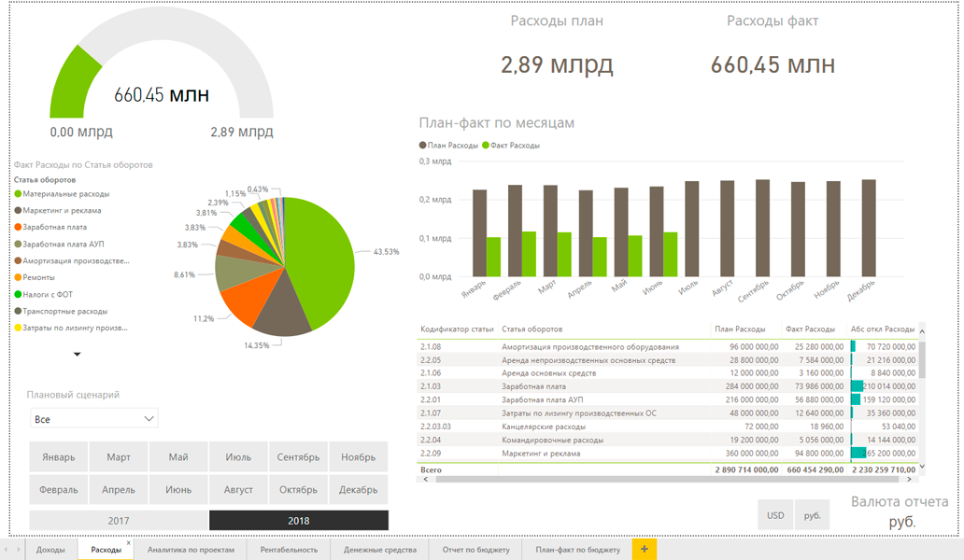
Task: Click the 2.1.08 code cell
Action: 431,347
